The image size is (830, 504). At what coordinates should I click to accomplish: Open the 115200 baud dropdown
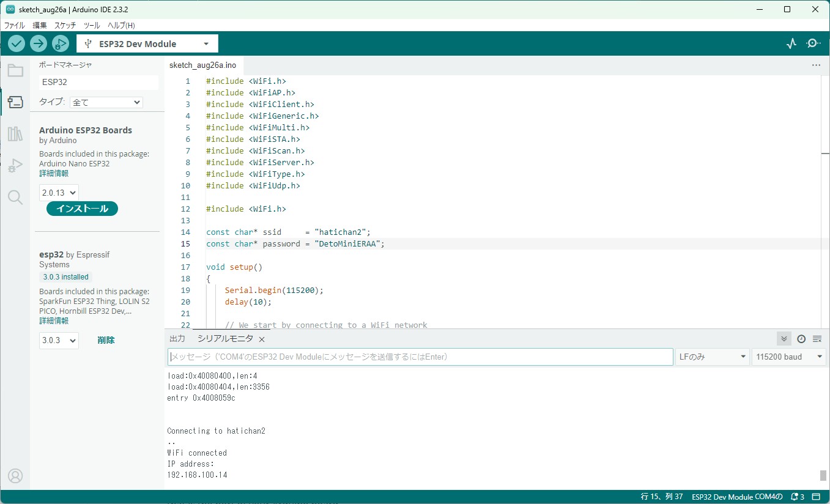[x=789, y=357]
